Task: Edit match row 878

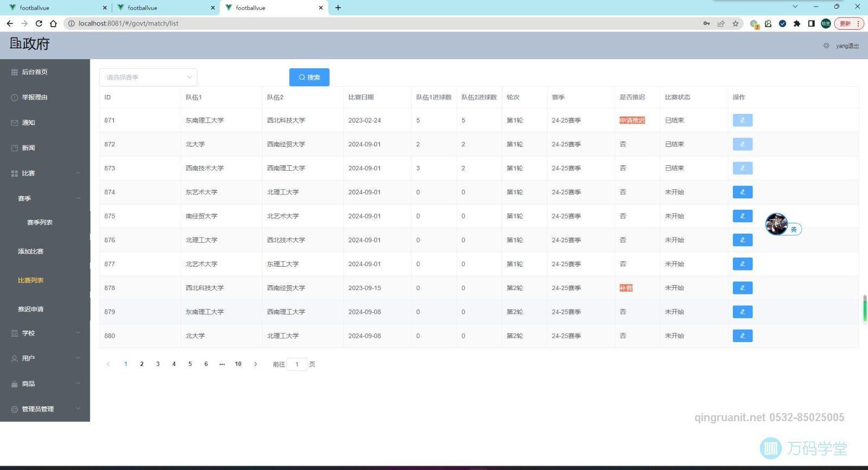Action: tap(742, 288)
